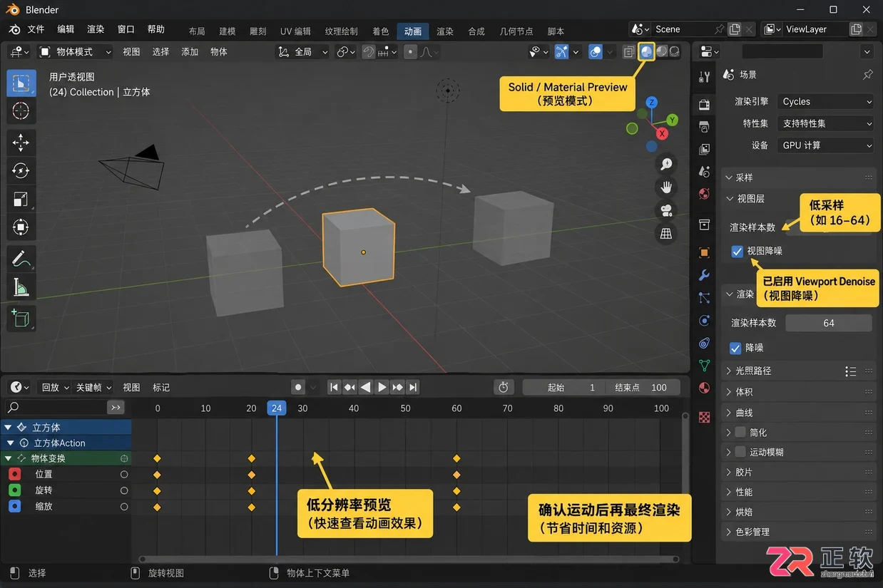Switch to Rendered viewport shading
The width and height of the screenshot is (883, 588).
click(674, 51)
